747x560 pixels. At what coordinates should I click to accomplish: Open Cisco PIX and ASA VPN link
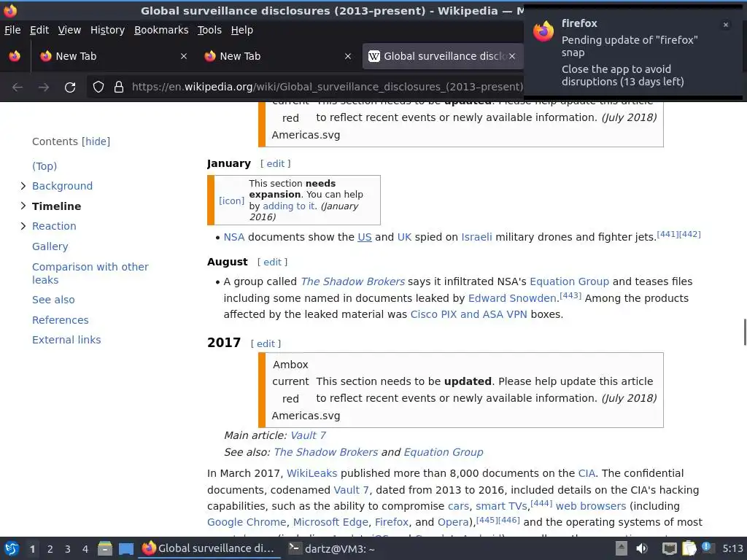[469, 315]
